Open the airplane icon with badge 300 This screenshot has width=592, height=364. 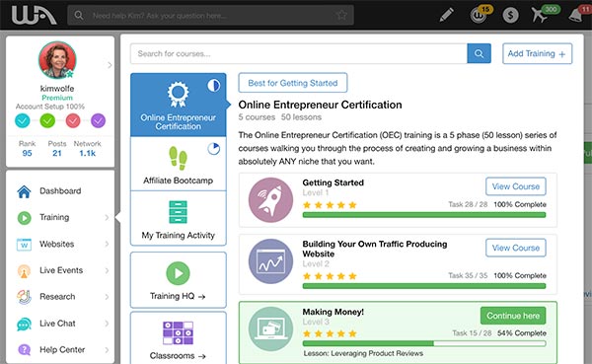540,15
